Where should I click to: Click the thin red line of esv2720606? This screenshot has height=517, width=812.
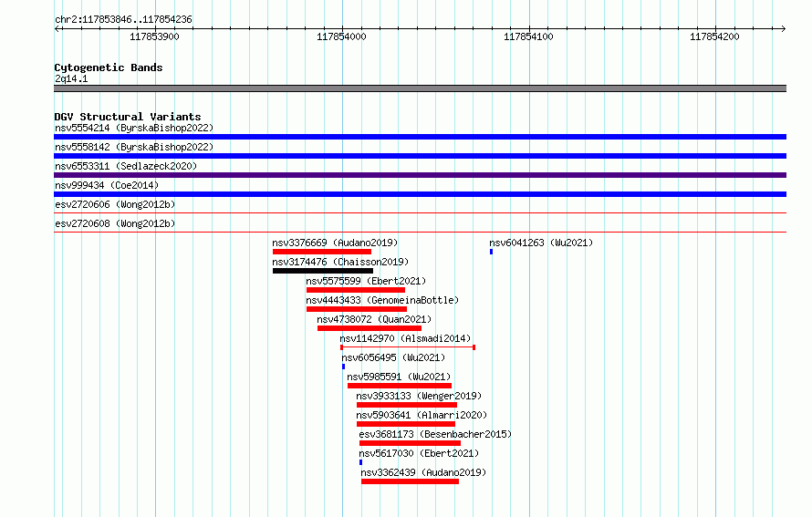coord(420,212)
